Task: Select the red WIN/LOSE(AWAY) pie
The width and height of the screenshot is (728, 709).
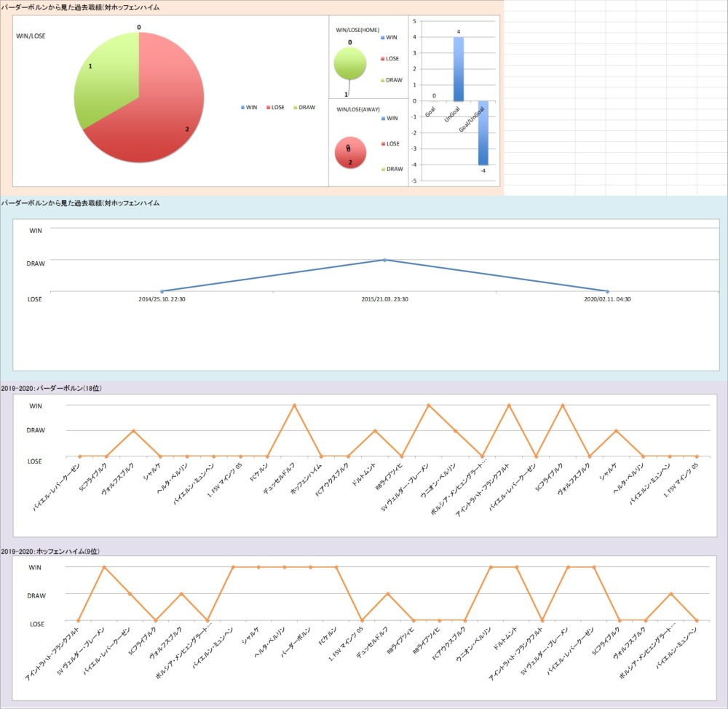Action: (x=349, y=154)
